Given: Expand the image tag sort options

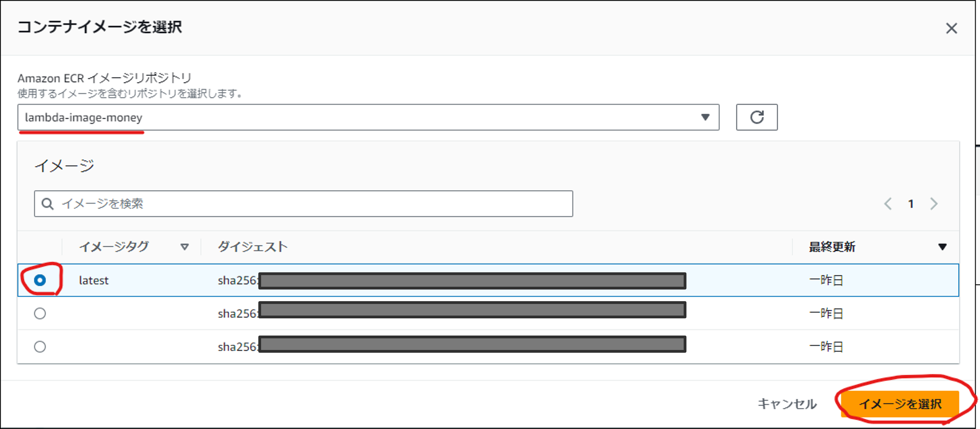Looking at the screenshot, I should click(185, 247).
